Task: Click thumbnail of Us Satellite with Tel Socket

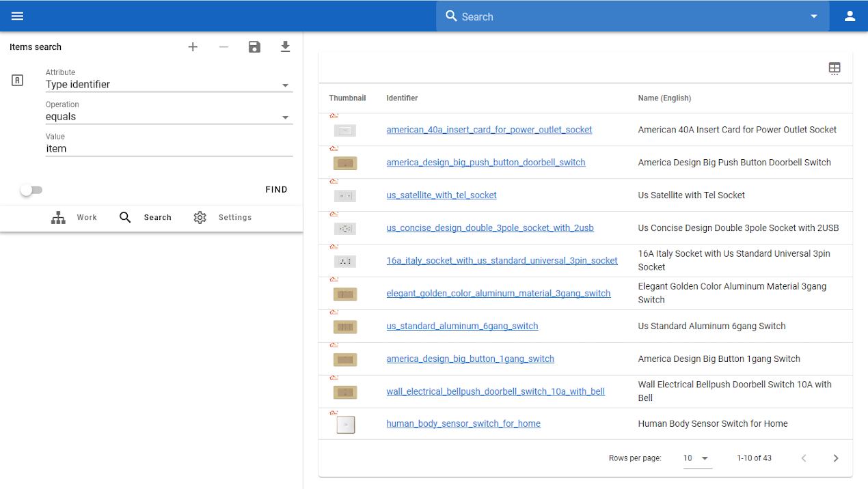Action: 345,196
